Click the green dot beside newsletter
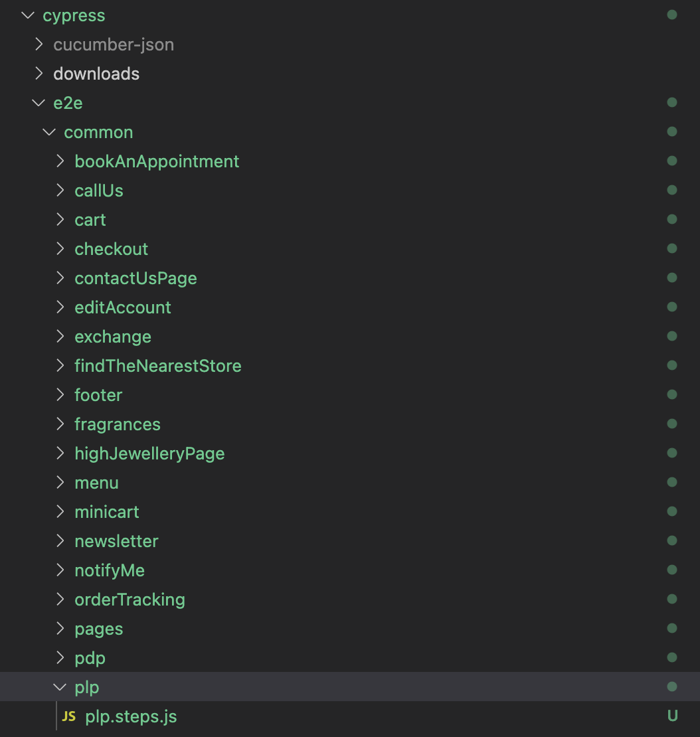The height and width of the screenshot is (737, 700). coord(671,540)
